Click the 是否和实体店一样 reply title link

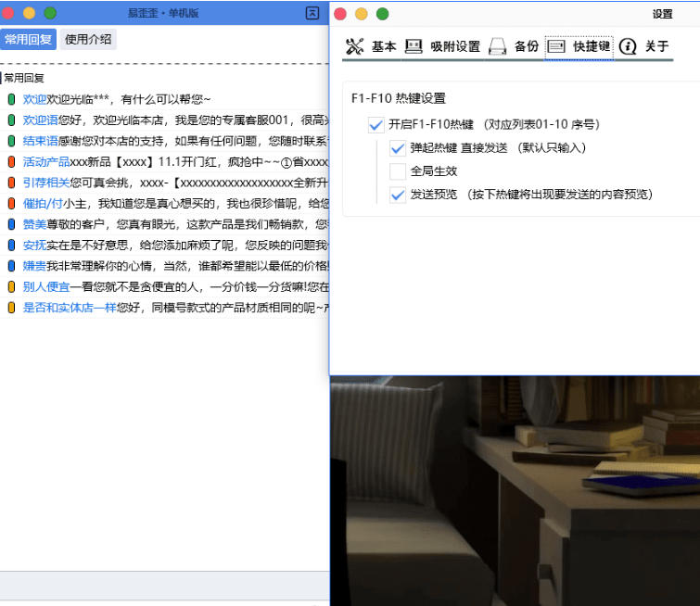[x=70, y=308]
